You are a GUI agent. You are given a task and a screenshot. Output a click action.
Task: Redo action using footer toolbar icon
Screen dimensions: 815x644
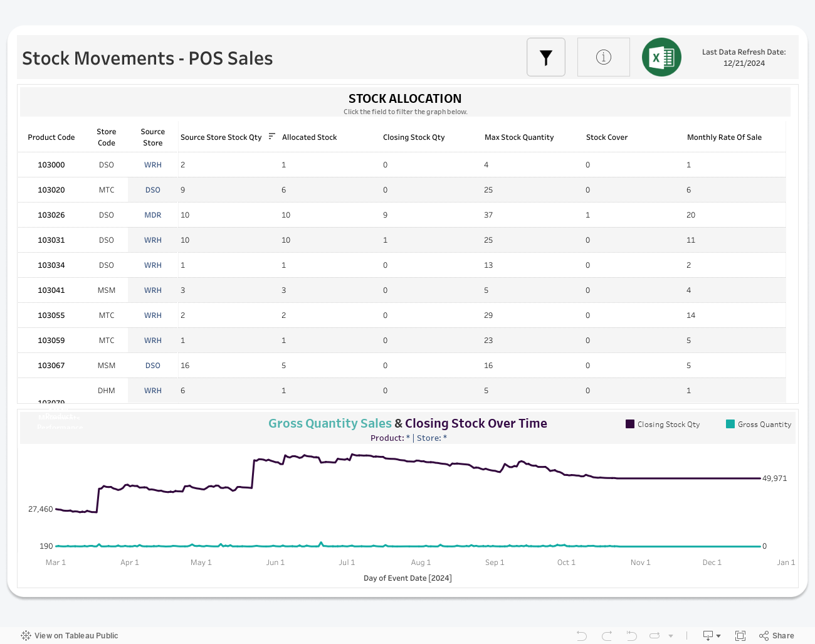607,635
